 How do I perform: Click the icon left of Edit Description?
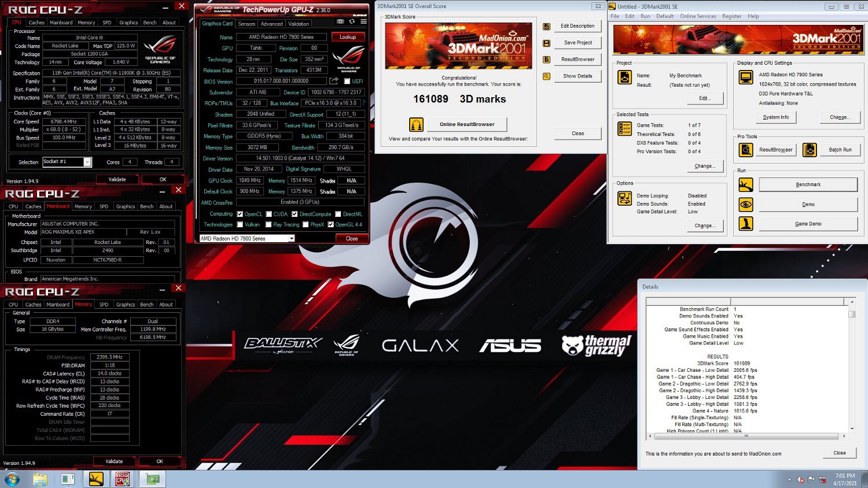tap(546, 27)
